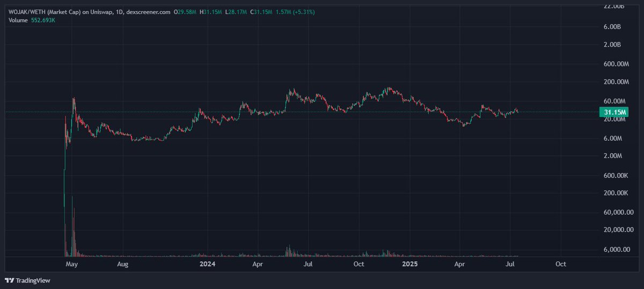The image size is (644, 289).
Task: Click the Apr label after 2024
Action: 258,264
